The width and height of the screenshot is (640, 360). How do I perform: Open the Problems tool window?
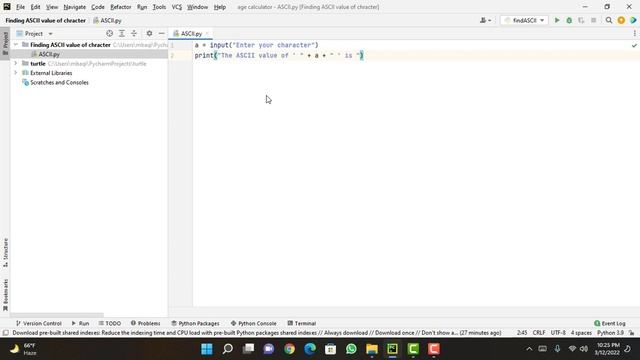145,323
